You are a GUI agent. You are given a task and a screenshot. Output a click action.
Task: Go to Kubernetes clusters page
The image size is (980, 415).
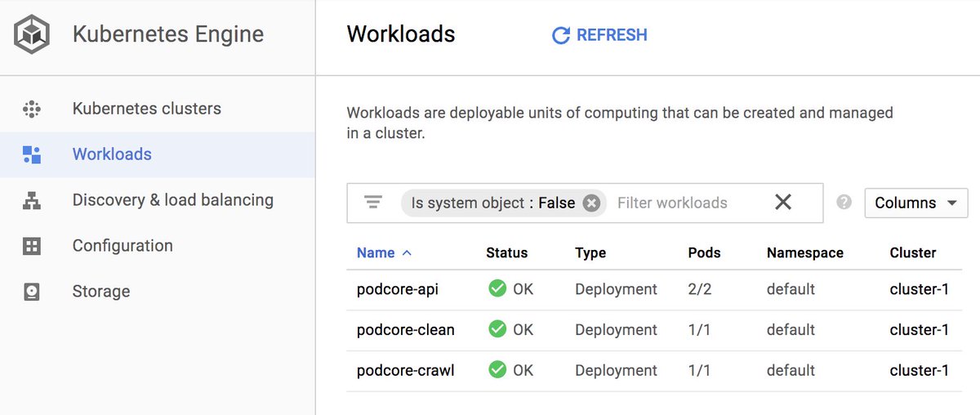point(147,109)
